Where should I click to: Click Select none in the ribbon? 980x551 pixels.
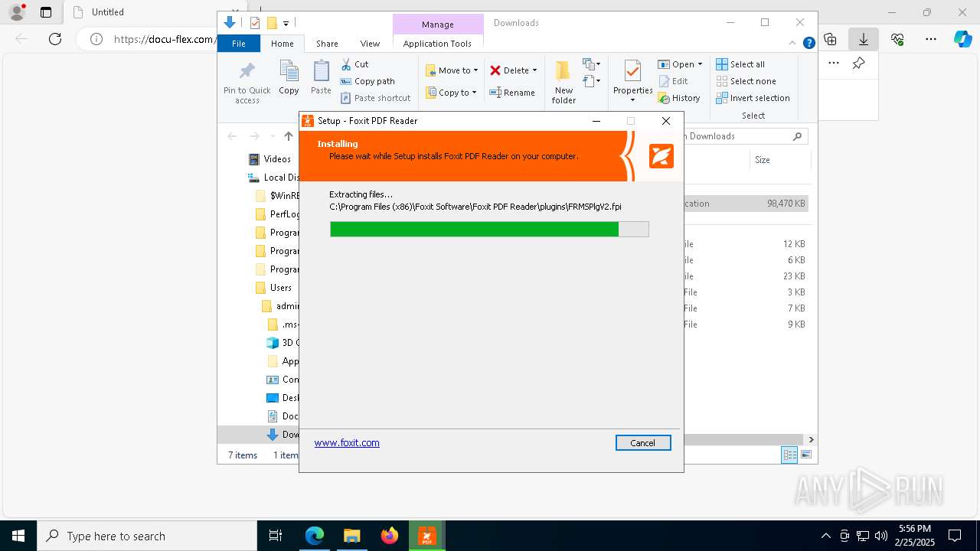coord(746,81)
